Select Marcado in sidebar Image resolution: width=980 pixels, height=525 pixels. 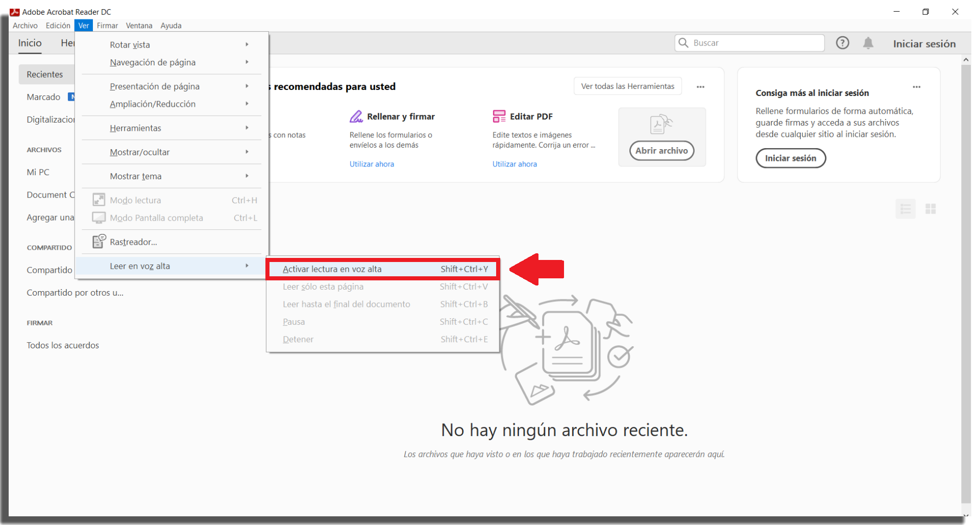[x=43, y=97]
